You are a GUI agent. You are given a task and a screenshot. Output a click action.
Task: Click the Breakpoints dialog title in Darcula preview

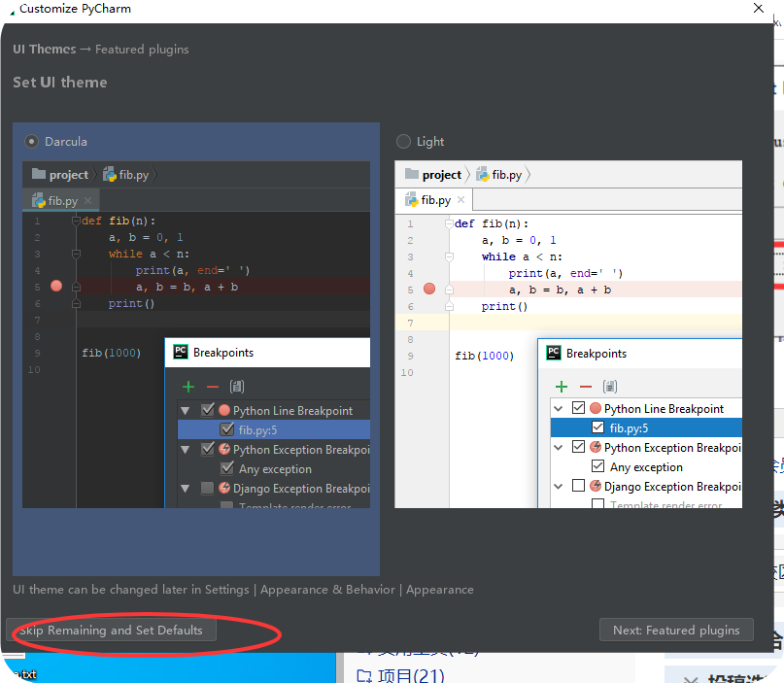(x=223, y=353)
